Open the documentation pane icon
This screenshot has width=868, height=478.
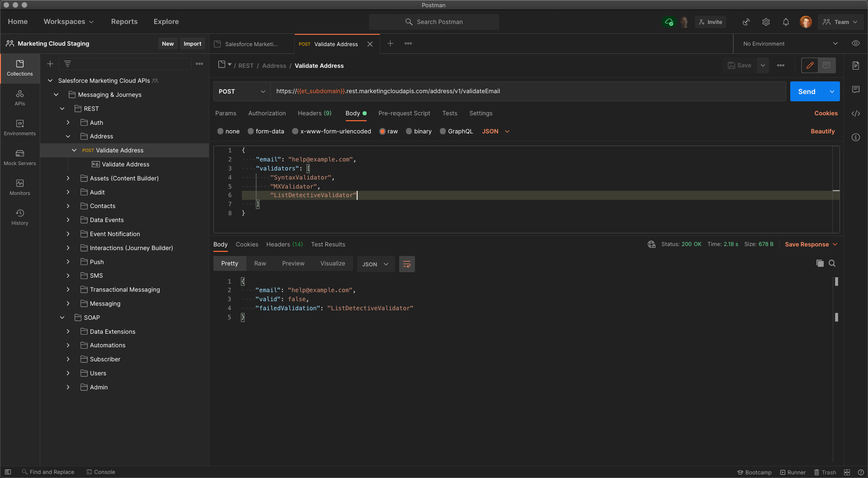856,66
